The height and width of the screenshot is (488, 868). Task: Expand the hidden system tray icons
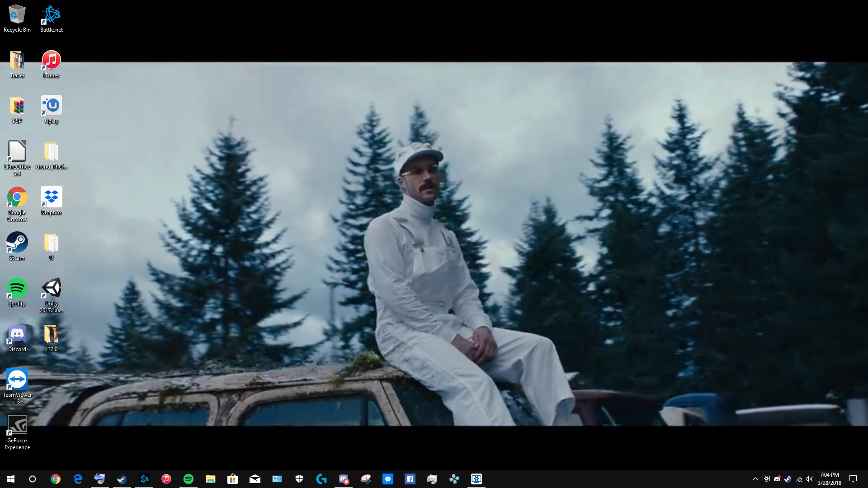coord(755,479)
